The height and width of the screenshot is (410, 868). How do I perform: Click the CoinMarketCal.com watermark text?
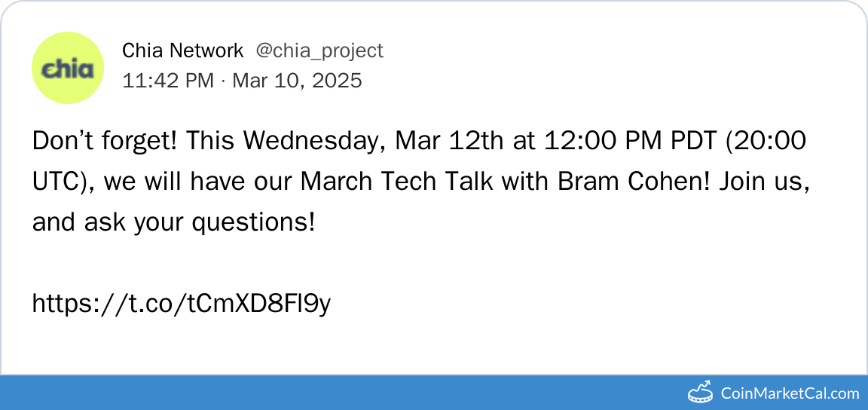click(790, 393)
